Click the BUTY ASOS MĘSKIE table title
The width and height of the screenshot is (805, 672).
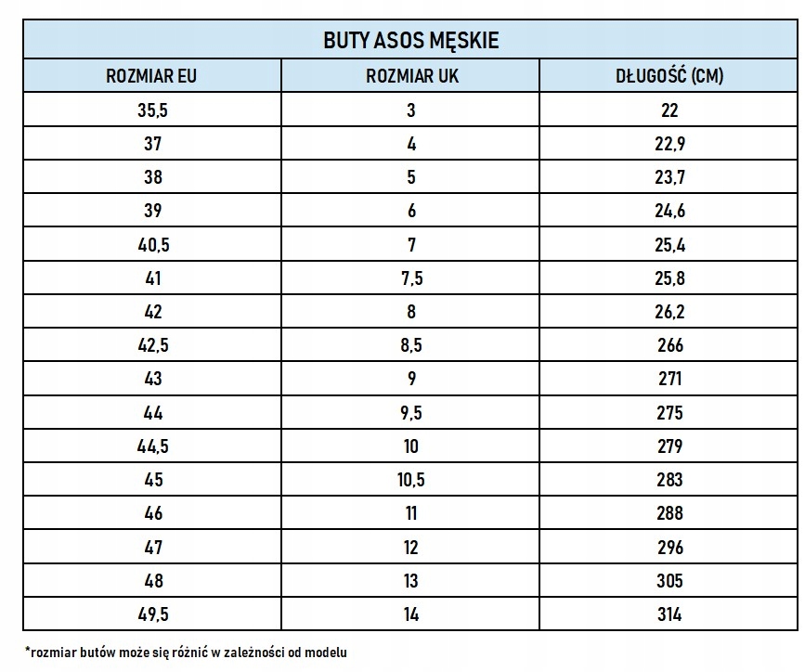[410, 40]
